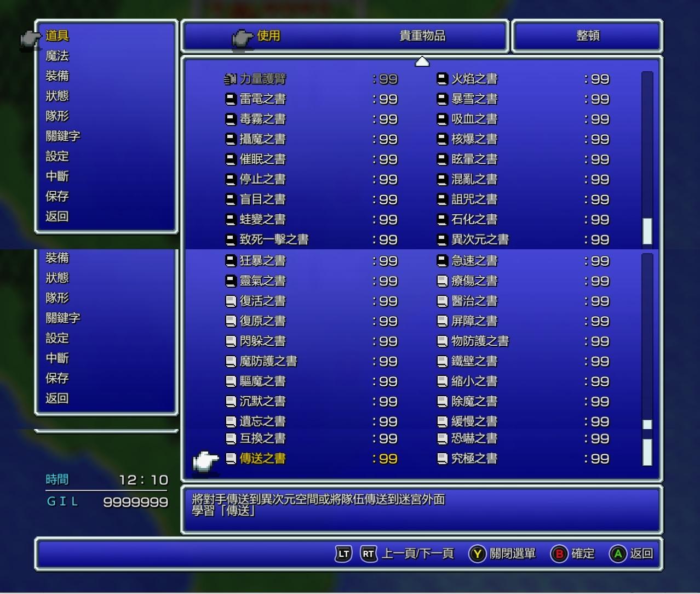Click the 整頓 sort button
This screenshot has height=594, width=700.
coord(588,36)
